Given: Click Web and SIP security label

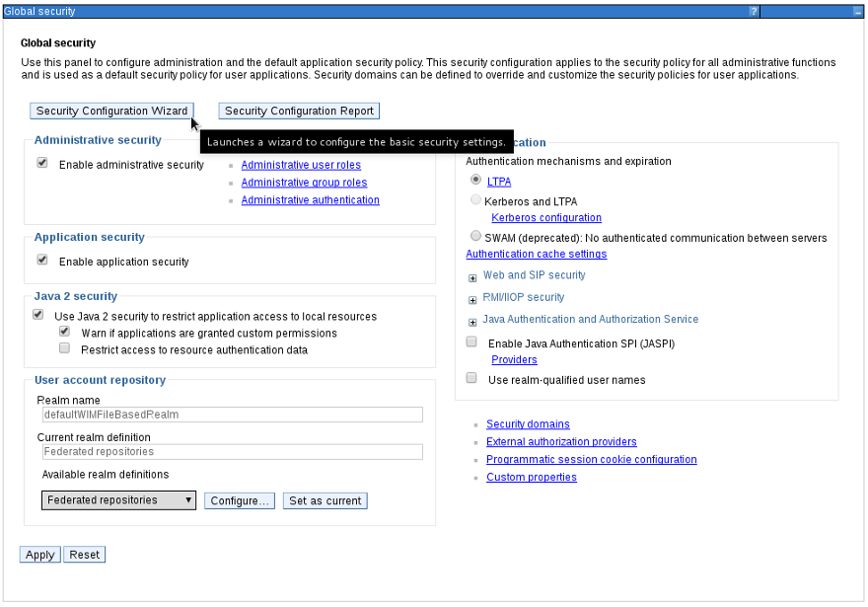Looking at the screenshot, I should (x=534, y=275).
